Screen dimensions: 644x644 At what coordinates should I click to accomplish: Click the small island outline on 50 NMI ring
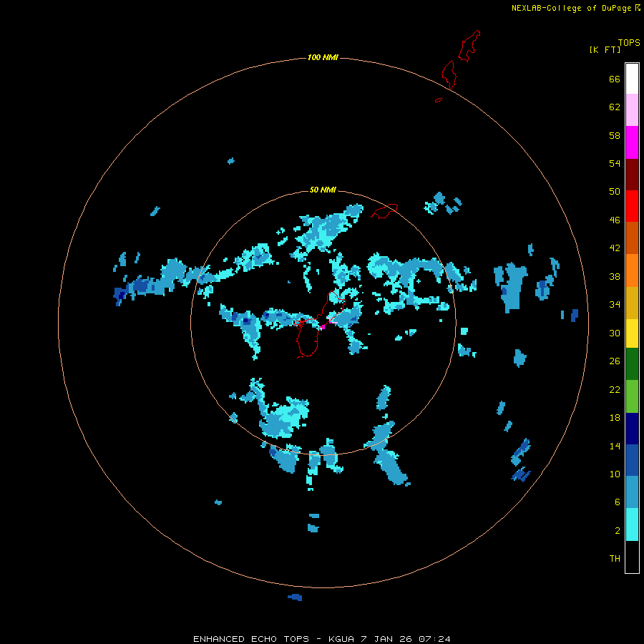pos(384,211)
